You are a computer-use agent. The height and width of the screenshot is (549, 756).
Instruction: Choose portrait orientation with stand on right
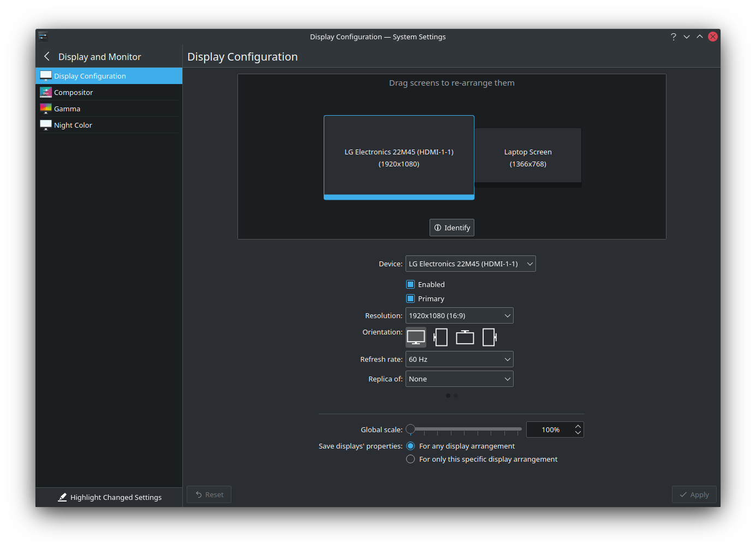(x=490, y=337)
